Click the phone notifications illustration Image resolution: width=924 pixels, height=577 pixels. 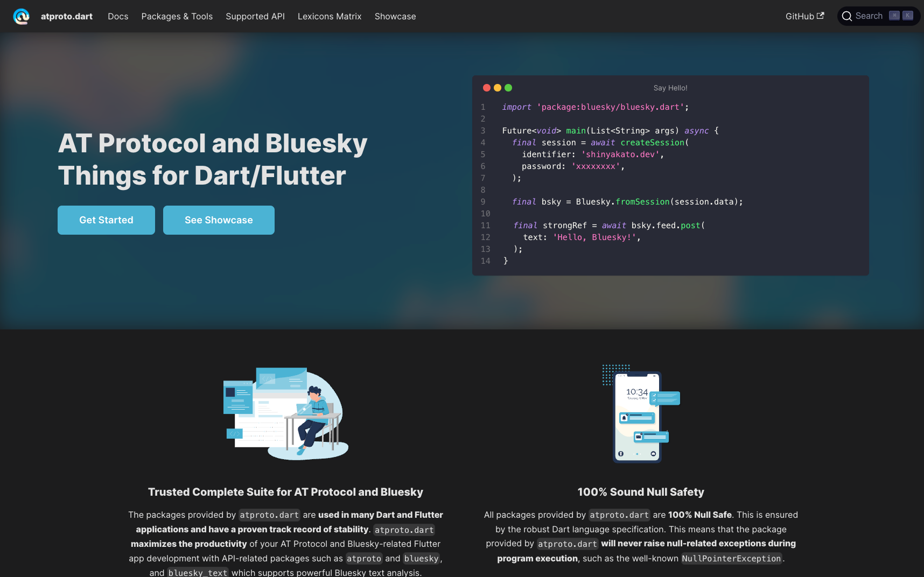[641, 413]
